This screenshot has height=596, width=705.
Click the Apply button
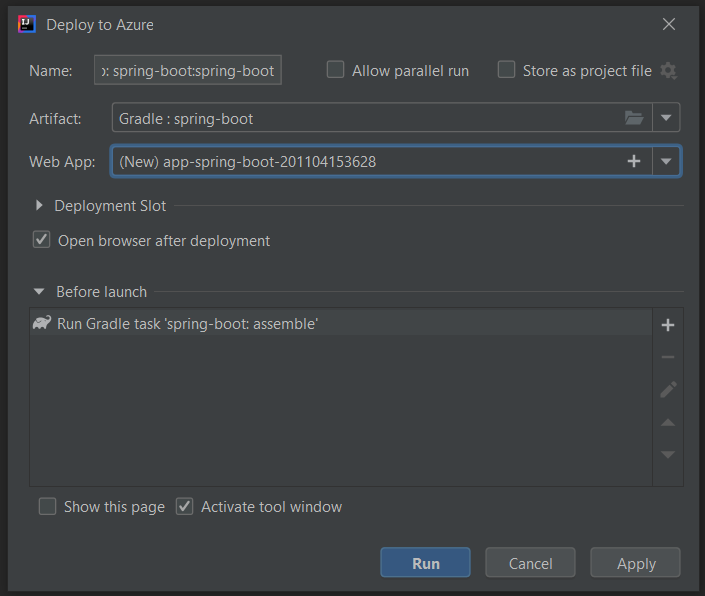[x=636, y=562]
